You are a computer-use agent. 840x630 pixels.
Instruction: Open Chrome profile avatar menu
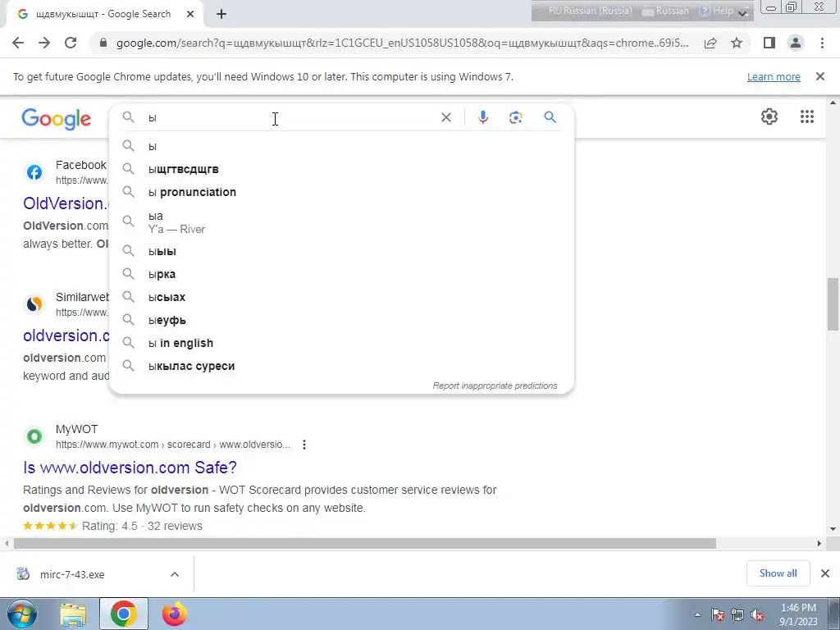point(796,43)
